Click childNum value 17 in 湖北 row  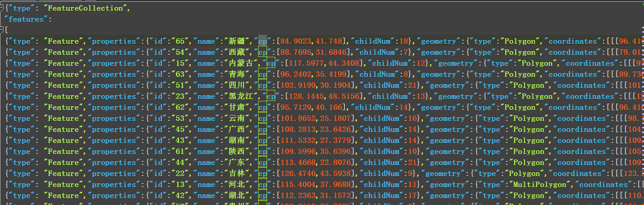click(412, 195)
